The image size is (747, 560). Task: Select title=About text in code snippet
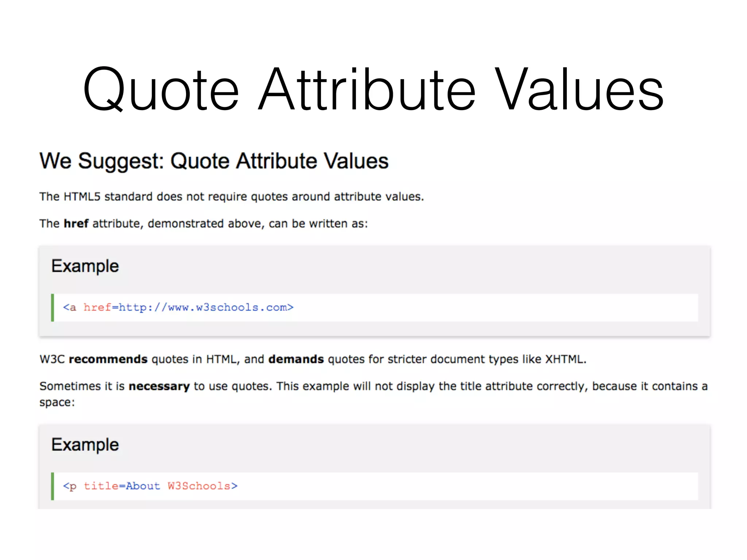tap(121, 486)
